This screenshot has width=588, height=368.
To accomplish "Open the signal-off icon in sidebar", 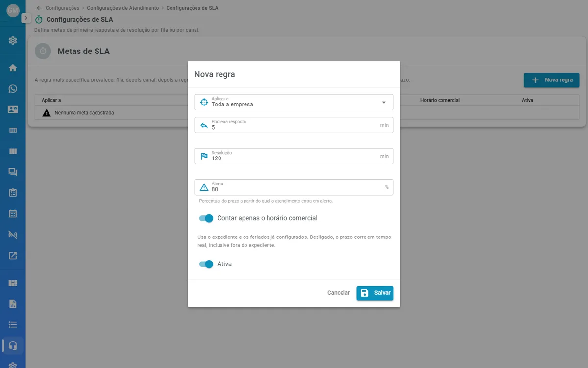I will point(13,235).
